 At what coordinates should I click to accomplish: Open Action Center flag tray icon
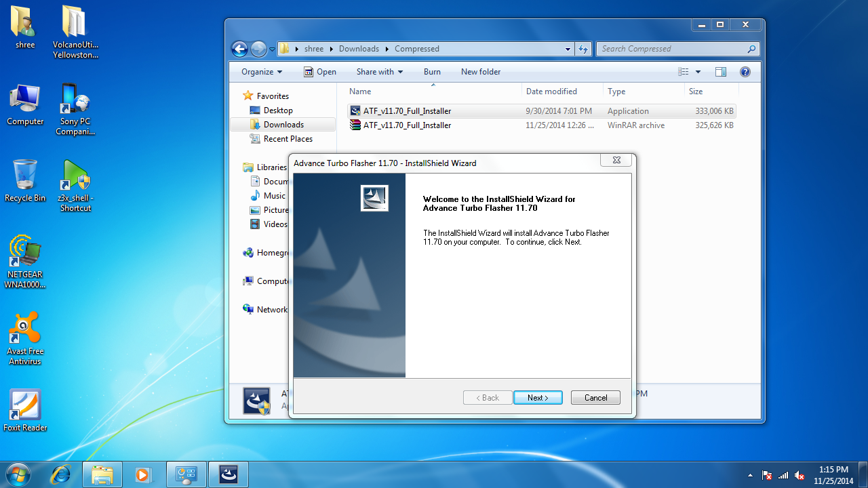click(x=767, y=475)
